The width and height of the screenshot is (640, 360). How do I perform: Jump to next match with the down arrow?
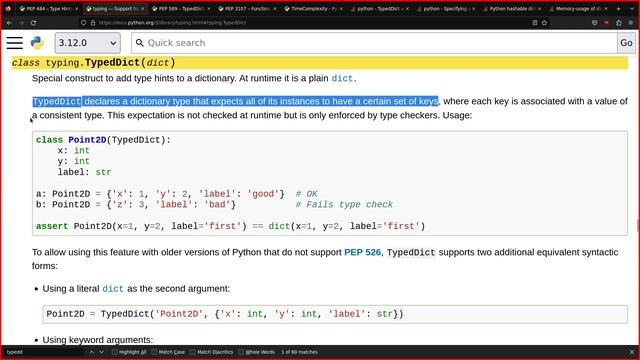[x=102, y=352]
